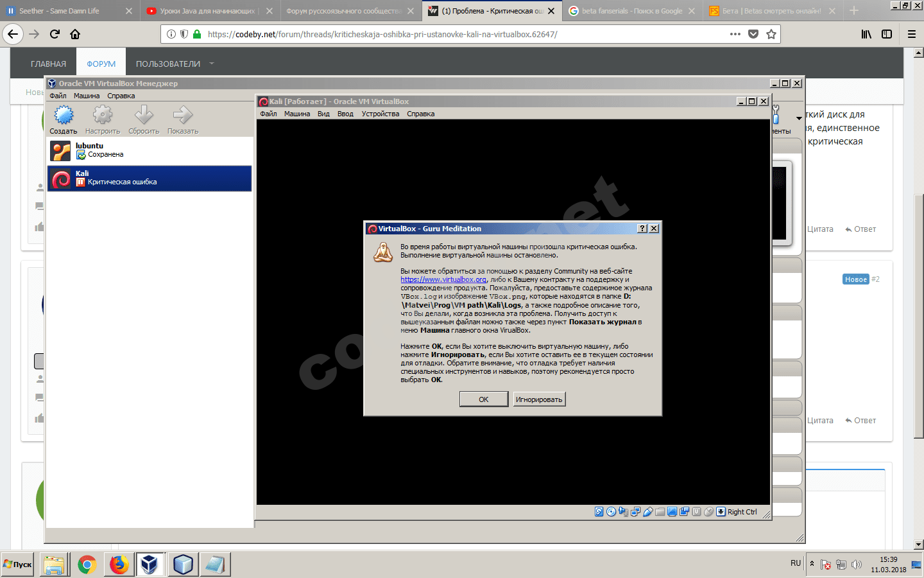Click the help question-mark button of Guru Meditation
924x578 pixels.
pyautogui.click(x=642, y=229)
